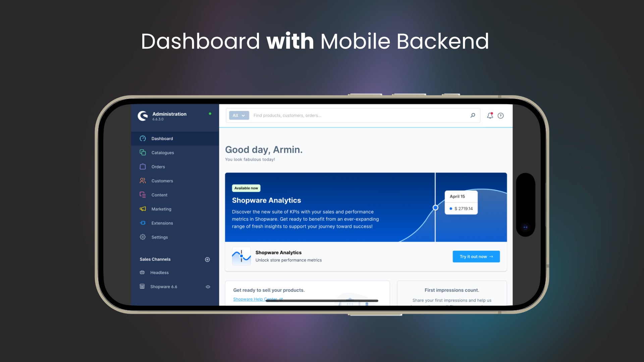644x362 pixels.
Task: Click the search magnifier icon
Action: click(473, 116)
